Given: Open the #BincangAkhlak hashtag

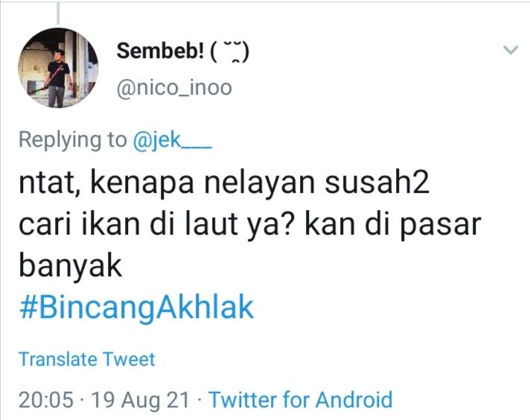Looking at the screenshot, I should pos(135,308).
